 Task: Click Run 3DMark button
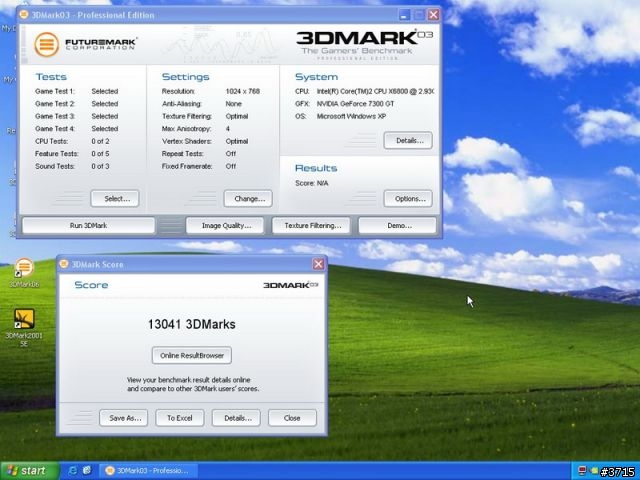(x=88, y=225)
